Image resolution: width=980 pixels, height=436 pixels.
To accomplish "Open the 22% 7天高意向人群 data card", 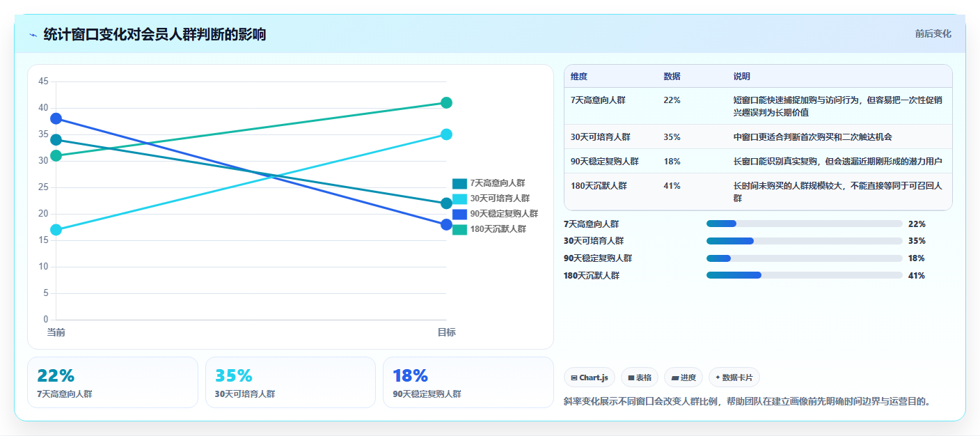I will point(113,382).
